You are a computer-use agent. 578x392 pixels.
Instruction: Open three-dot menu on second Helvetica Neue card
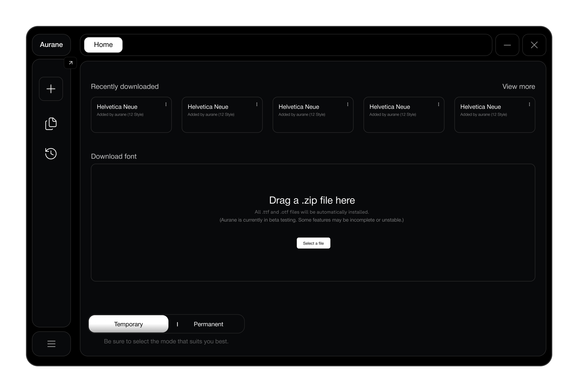pyautogui.click(x=257, y=105)
